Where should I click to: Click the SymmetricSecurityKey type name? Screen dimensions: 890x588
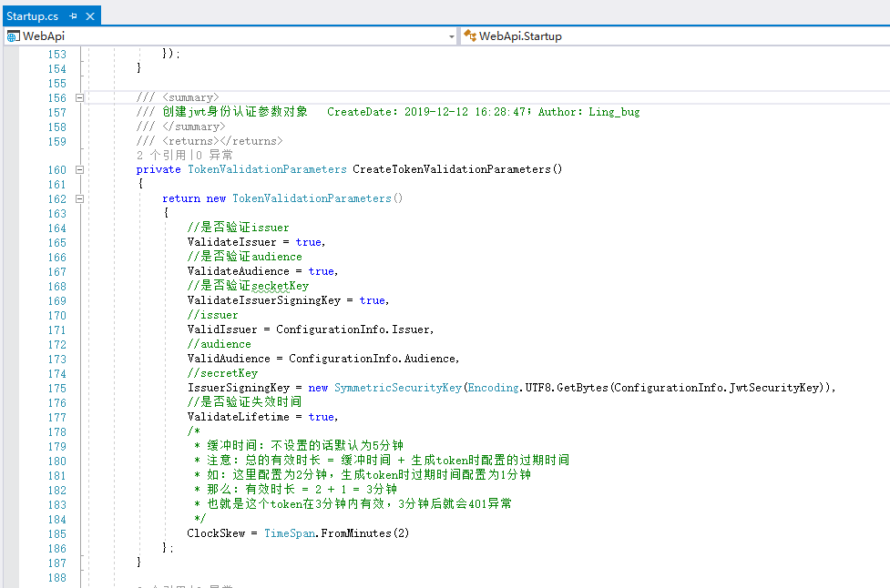pyautogui.click(x=398, y=388)
